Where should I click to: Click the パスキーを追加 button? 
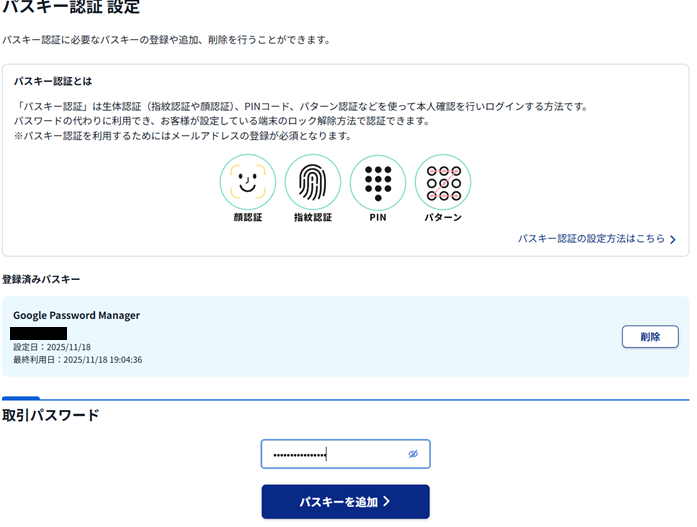345,502
